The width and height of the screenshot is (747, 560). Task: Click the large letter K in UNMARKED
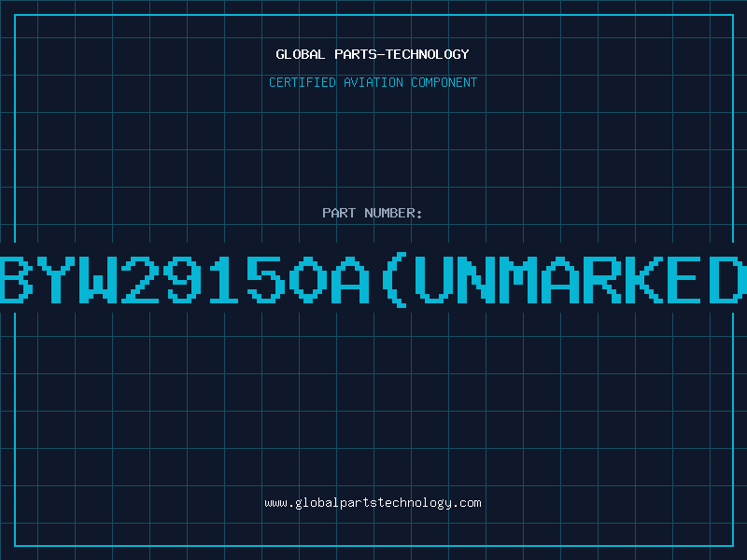pyautogui.click(x=643, y=279)
